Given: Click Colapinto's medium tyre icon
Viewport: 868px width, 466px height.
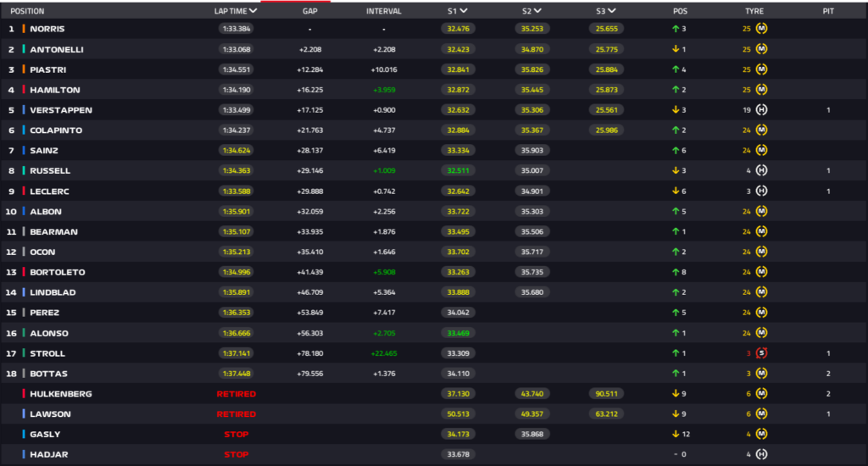Looking at the screenshot, I should click(x=762, y=130).
